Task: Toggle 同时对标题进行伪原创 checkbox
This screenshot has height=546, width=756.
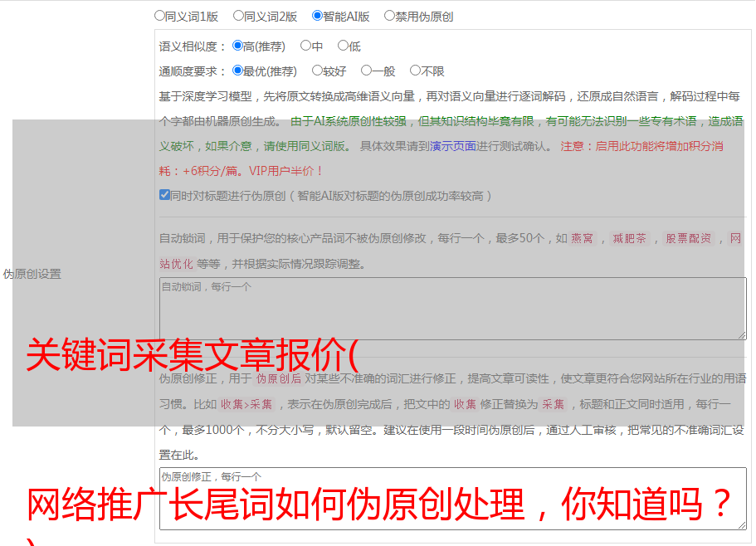Action: coord(164,195)
